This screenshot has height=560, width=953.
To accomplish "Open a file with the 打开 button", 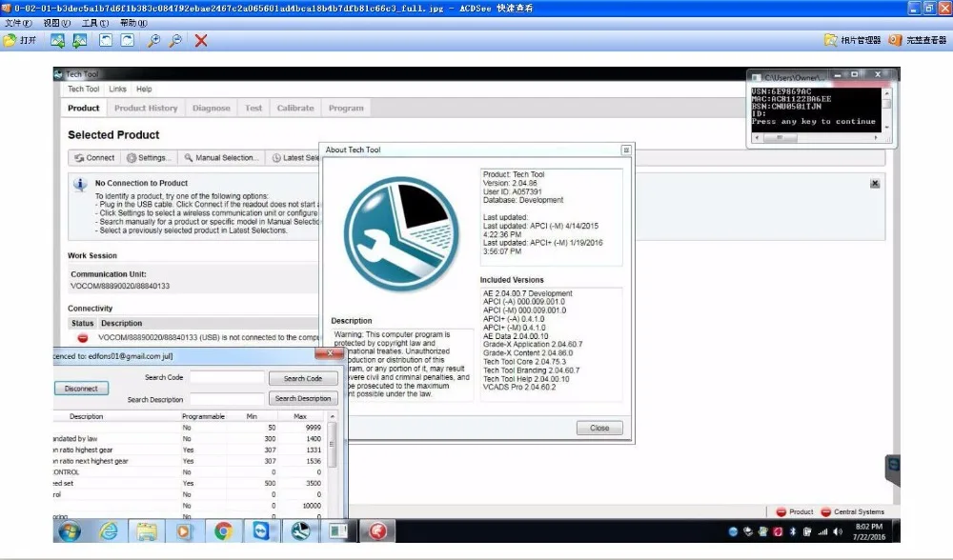I will [x=19, y=40].
